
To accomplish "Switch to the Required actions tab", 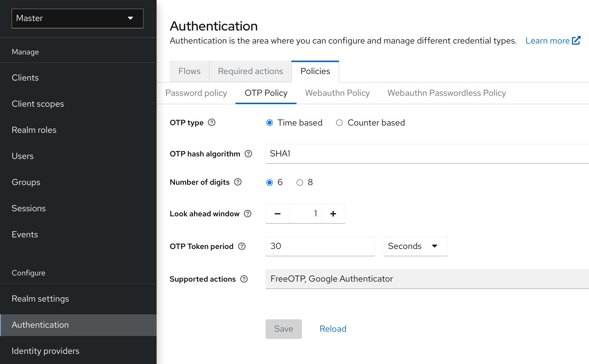I will (x=250, y=71).
